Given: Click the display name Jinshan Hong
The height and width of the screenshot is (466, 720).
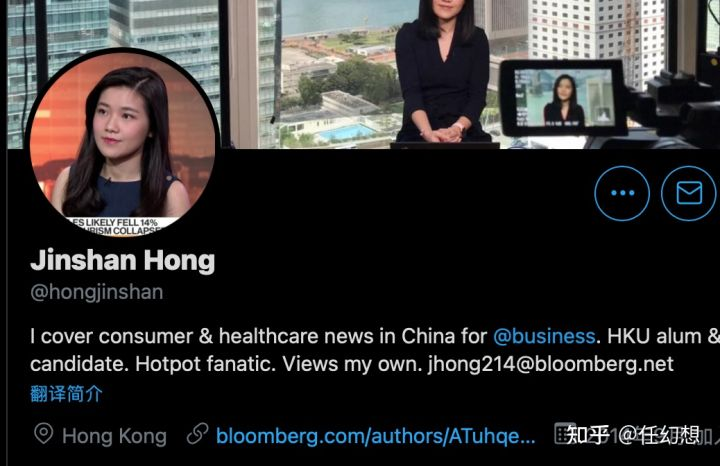Looking at the screenshot, I should 123,261.
